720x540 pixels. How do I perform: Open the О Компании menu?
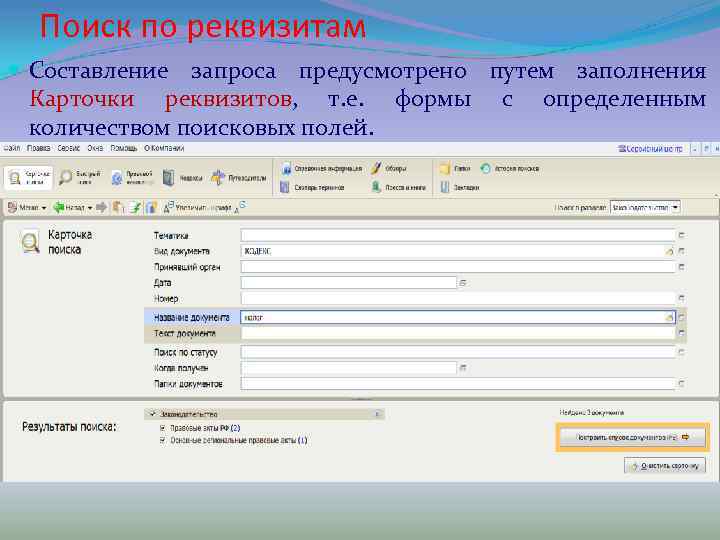tap(164, 148)
